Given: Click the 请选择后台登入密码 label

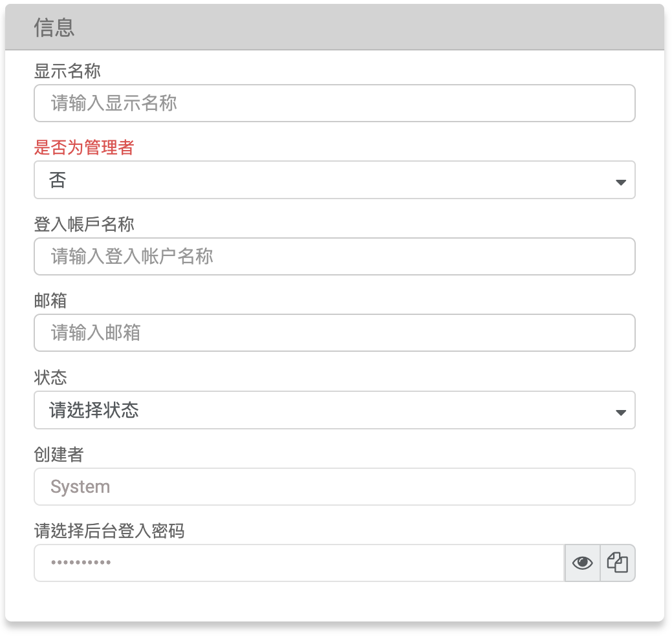Looking at the screenshot, I should pos(109,531).
